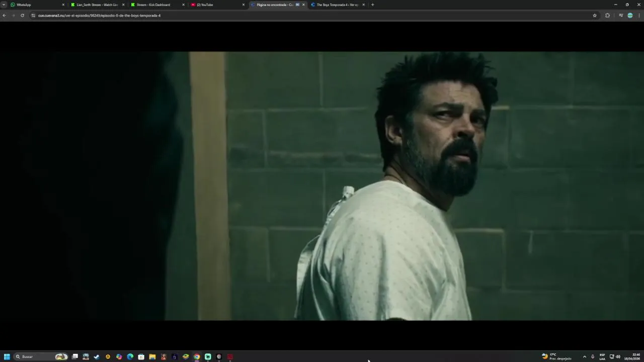Open Microsoft Edge from the taskbar
This screenshot has width=644, height=362.
pos(130,356)
